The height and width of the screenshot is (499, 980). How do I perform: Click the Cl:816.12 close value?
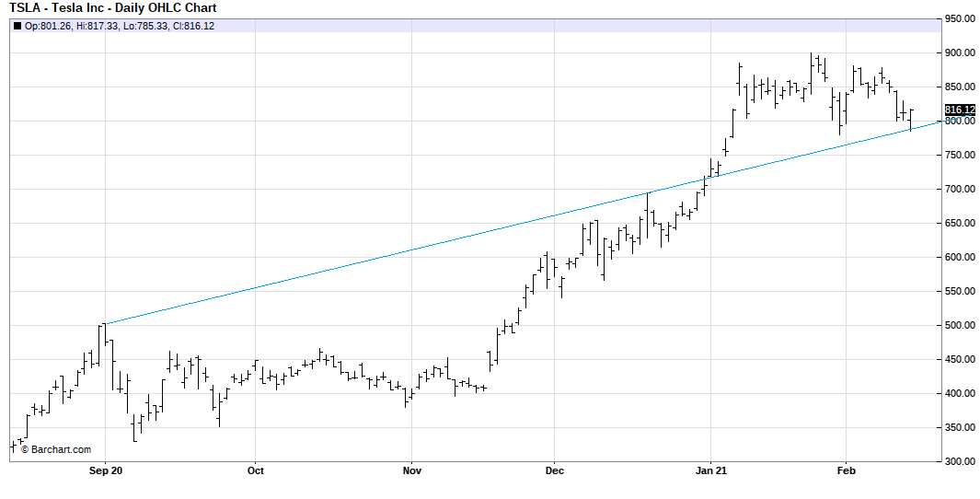(193, 27)
